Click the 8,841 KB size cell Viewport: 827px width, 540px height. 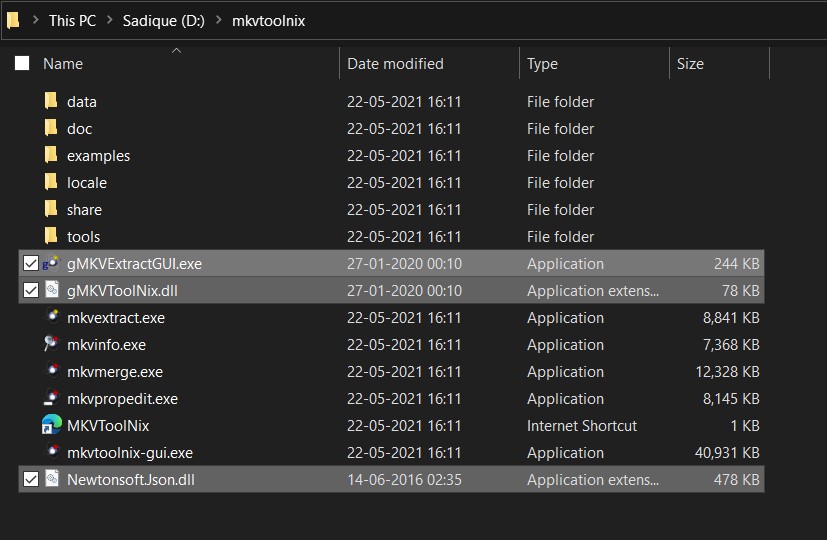tap(731, 318)
